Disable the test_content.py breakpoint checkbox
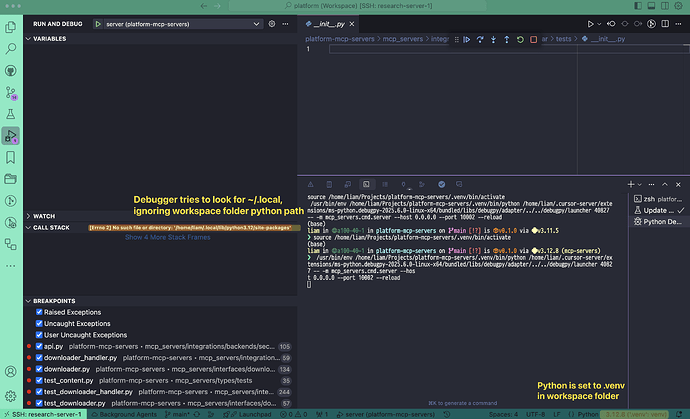This screenshot has height=419, width=690. 39,380
